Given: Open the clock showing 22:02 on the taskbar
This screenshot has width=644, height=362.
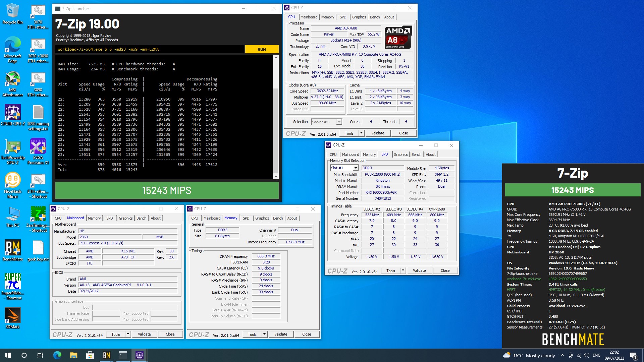Looking at the screenshot, I should pyautogui.click(x=614, y=355).
